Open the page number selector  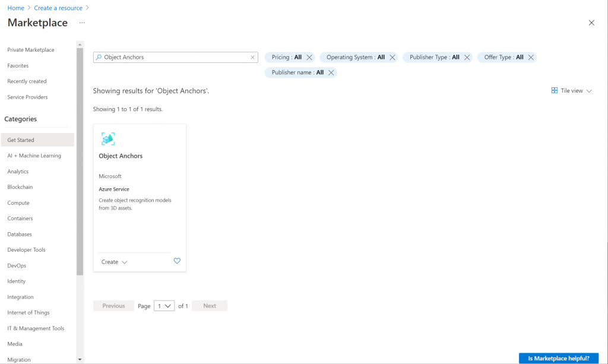(164, 305)
